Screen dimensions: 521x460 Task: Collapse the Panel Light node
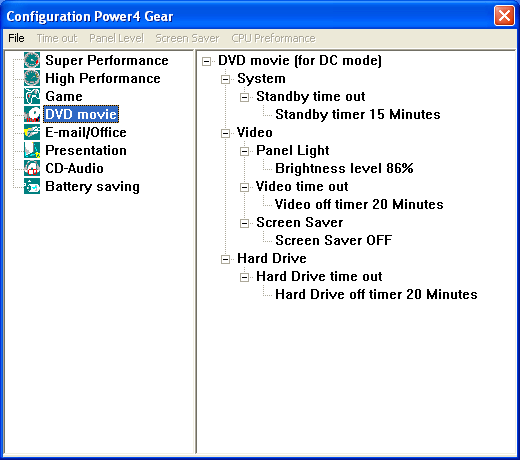tap(245, 151)
